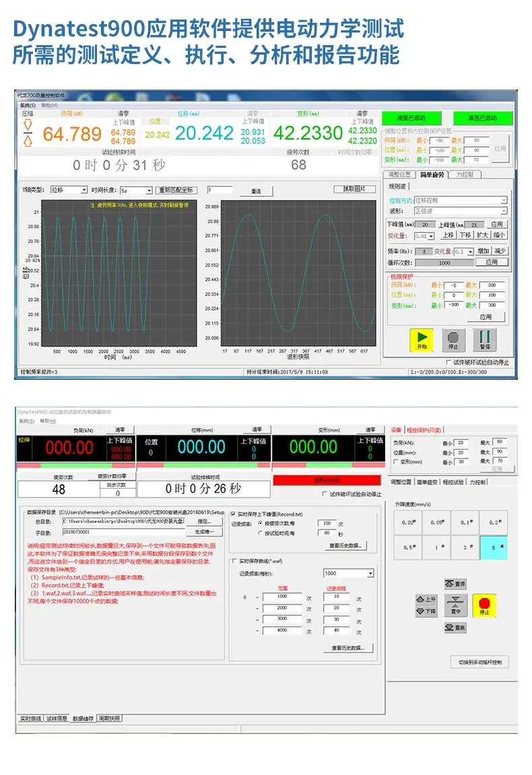Click the 下降 down-arrow button
The image size is (532, 775).
tap(427, 611)
